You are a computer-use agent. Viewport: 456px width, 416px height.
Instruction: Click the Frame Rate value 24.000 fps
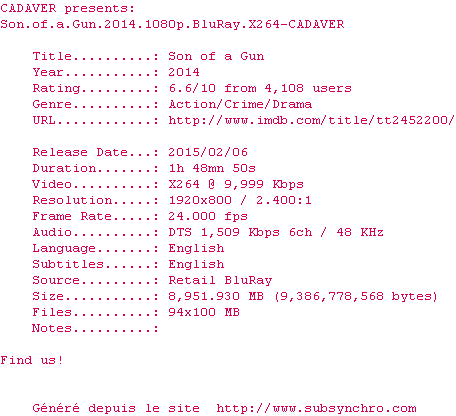[x=208, y=216]
